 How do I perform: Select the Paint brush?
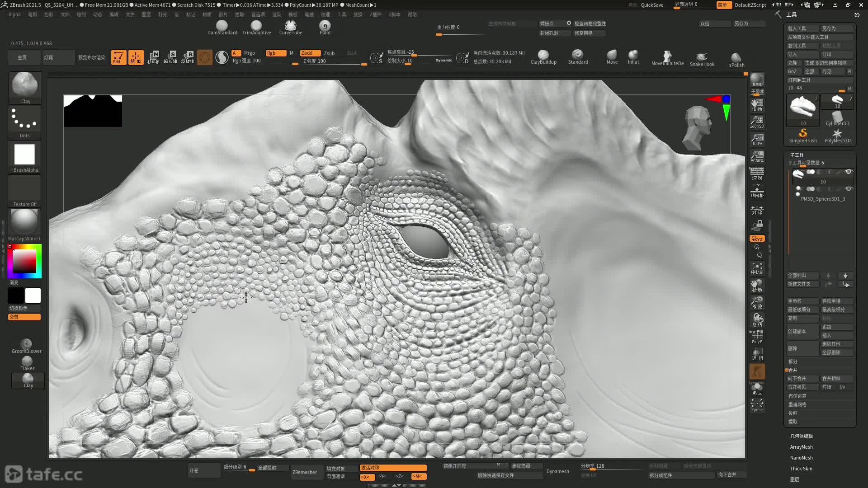(x=325, y=28)
